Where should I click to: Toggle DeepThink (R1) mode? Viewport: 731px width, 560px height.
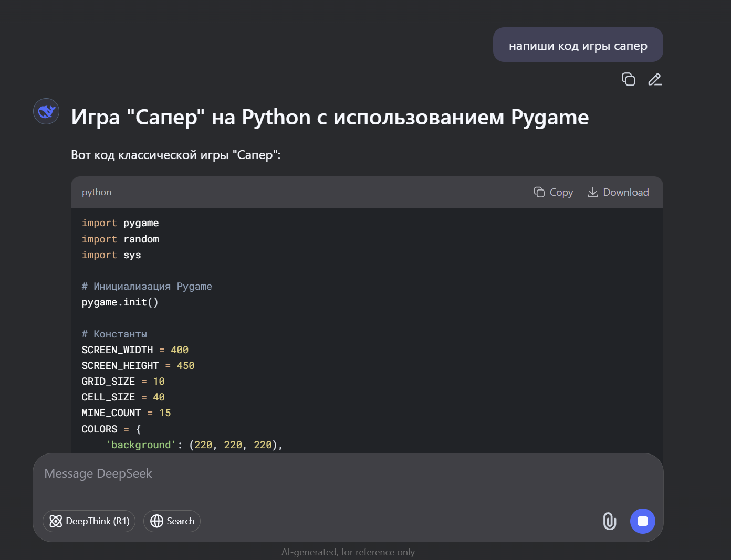pyautogui.click(x=89, y=521)
